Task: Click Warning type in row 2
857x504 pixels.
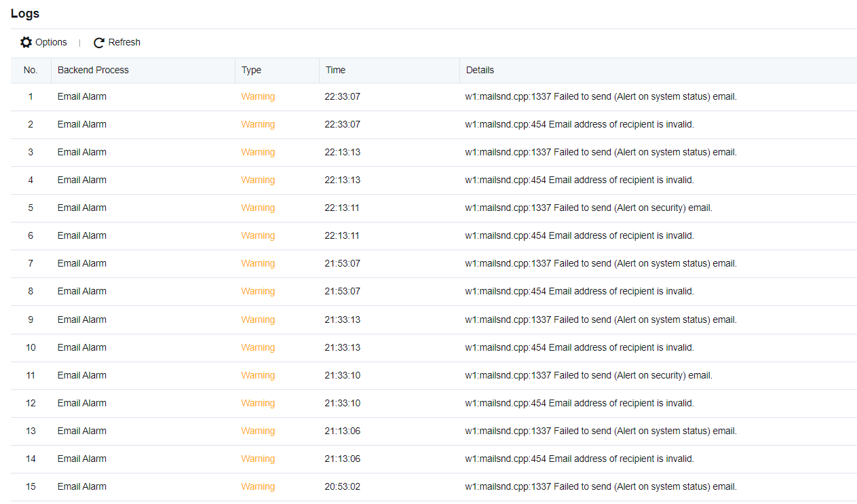Action: [x=258, y=125]
